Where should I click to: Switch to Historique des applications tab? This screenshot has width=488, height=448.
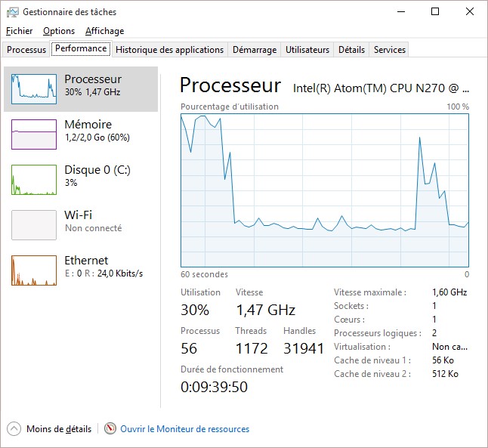tap(170, 50)
